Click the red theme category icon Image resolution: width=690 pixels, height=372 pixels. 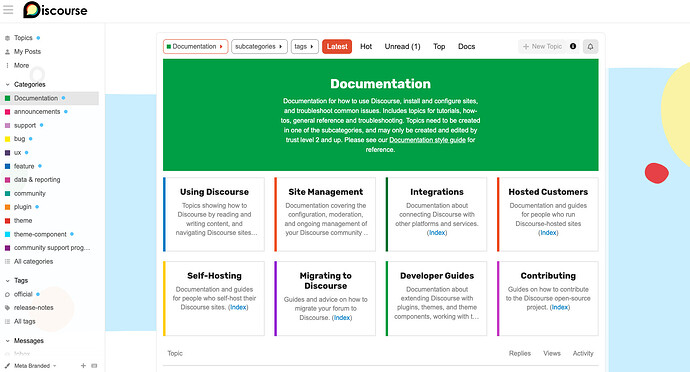click(x=7, y=221)
